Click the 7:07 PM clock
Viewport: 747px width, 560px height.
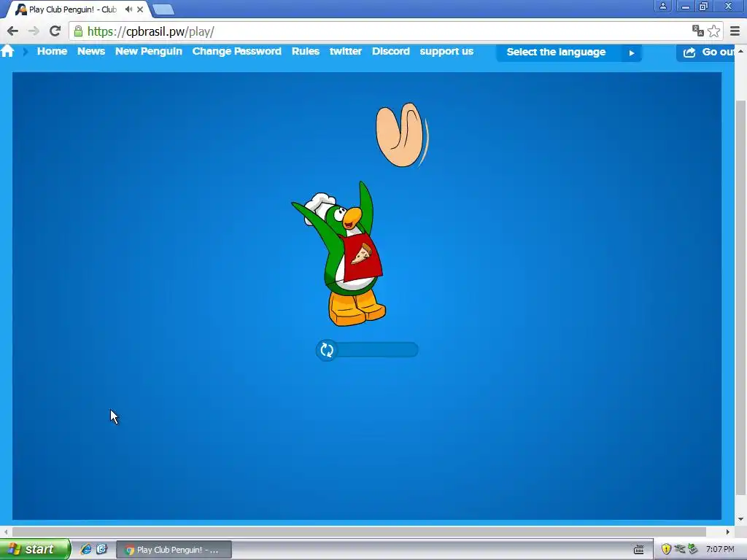point(720,550)
